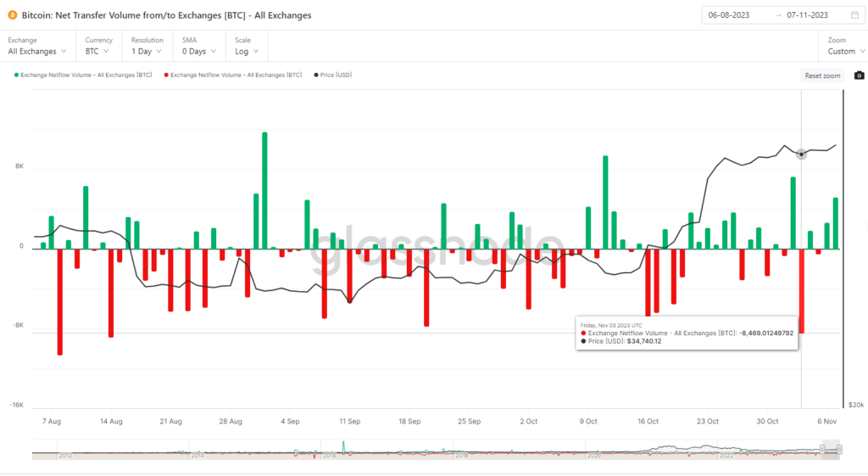This screenshot has width=868, height=476.
Task: Open the Currency BTC dropdown
Action: coord(97,52)
